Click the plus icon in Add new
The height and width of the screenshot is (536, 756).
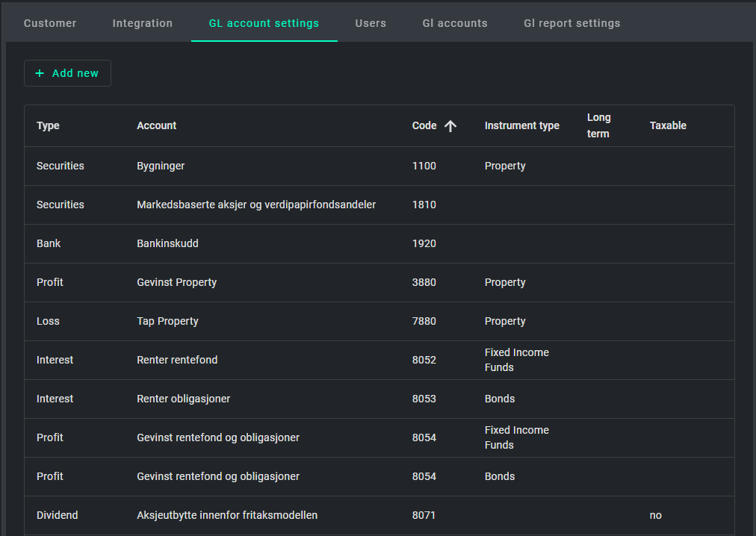pyautogui.click(x=40, y=73)
